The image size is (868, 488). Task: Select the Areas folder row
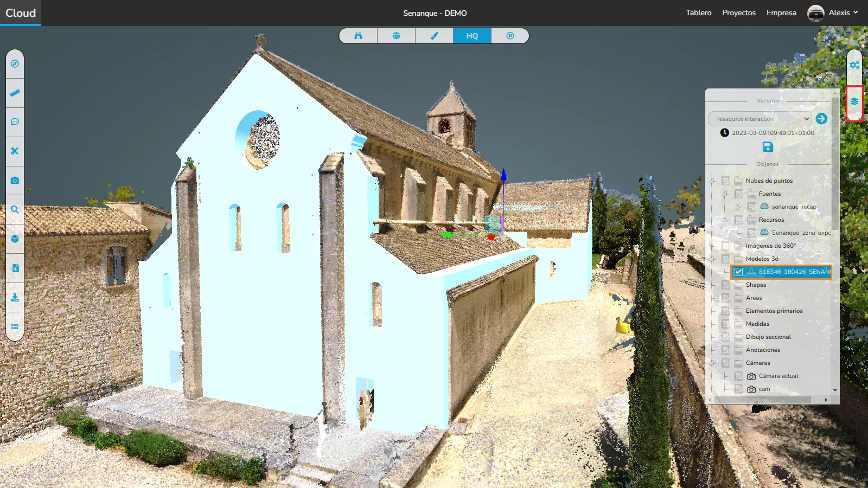pyautogui.click(x=754, y=298)
